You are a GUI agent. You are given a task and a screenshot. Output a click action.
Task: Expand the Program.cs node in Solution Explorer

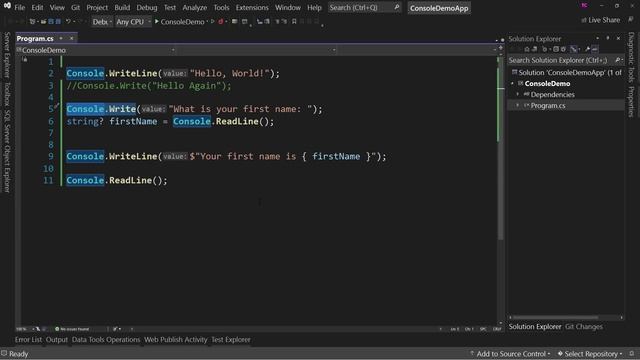[x=518, y=105]
